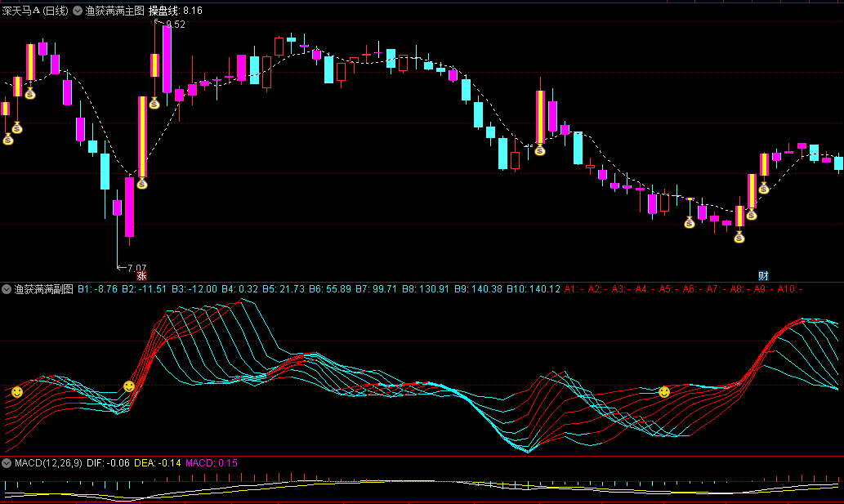This screenshot has width=844, height=504.
Task: Expand the dropdown arrow beside 渔获满满主图
Action: click(78, 11)
